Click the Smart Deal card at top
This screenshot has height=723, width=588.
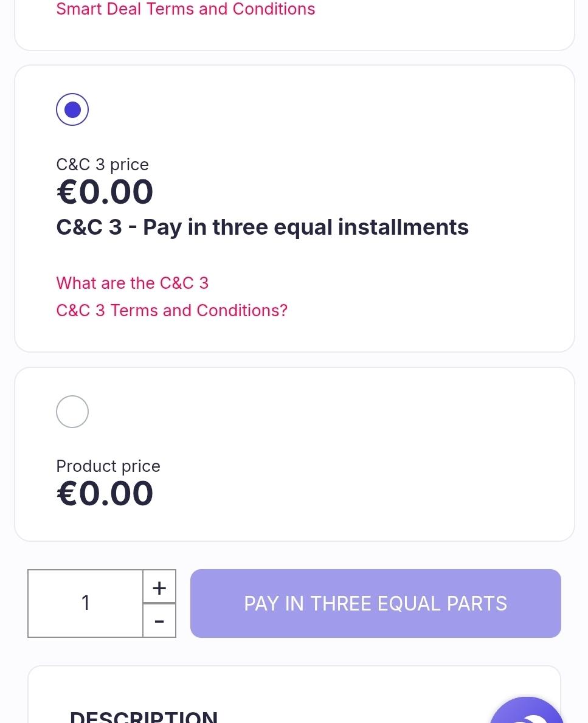(426, 30)
